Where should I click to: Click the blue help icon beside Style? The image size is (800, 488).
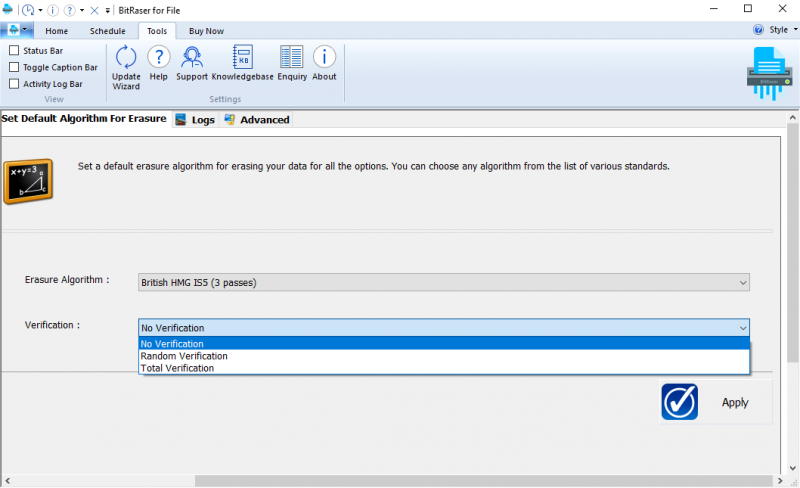[758, 30]
